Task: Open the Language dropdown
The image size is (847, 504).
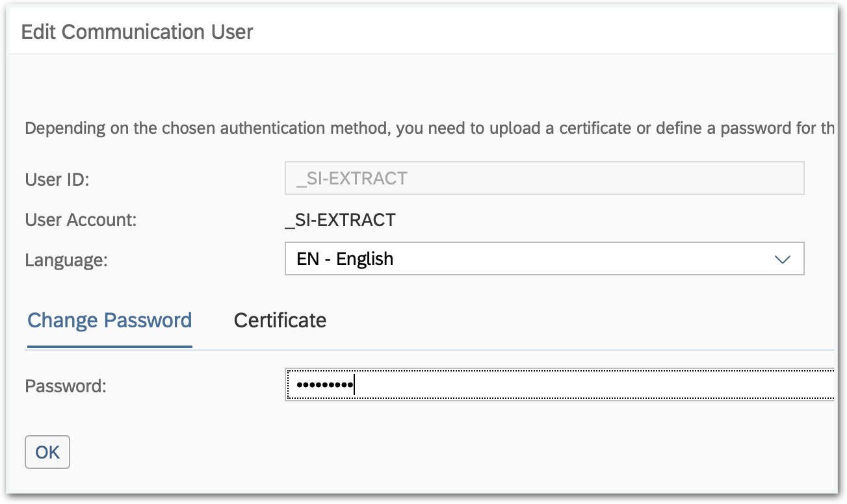Action: click(x=545, y=258)
